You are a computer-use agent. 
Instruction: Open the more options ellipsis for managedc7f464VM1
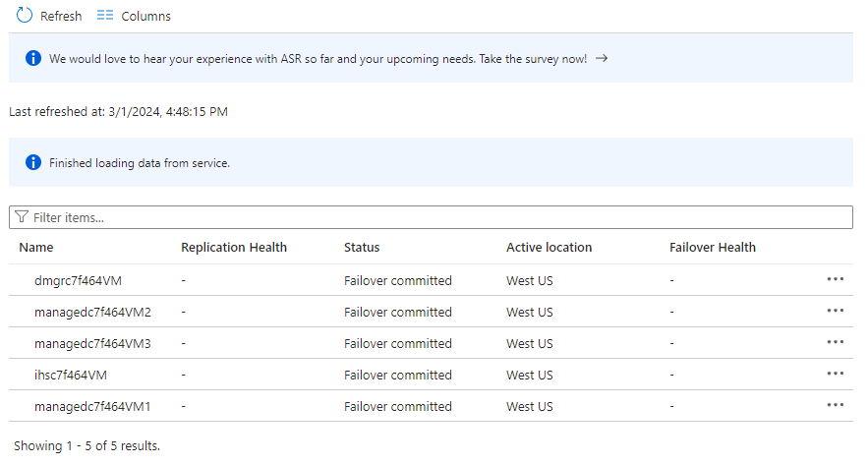click(x=836, y=405)
